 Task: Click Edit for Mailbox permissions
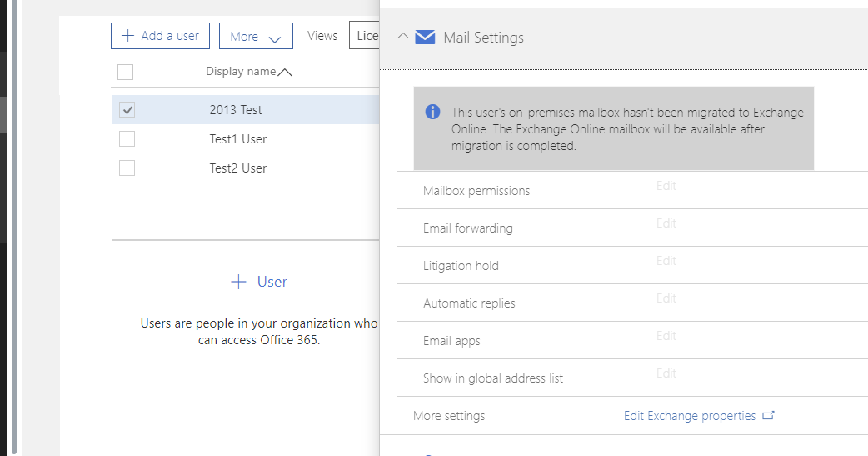666,186
